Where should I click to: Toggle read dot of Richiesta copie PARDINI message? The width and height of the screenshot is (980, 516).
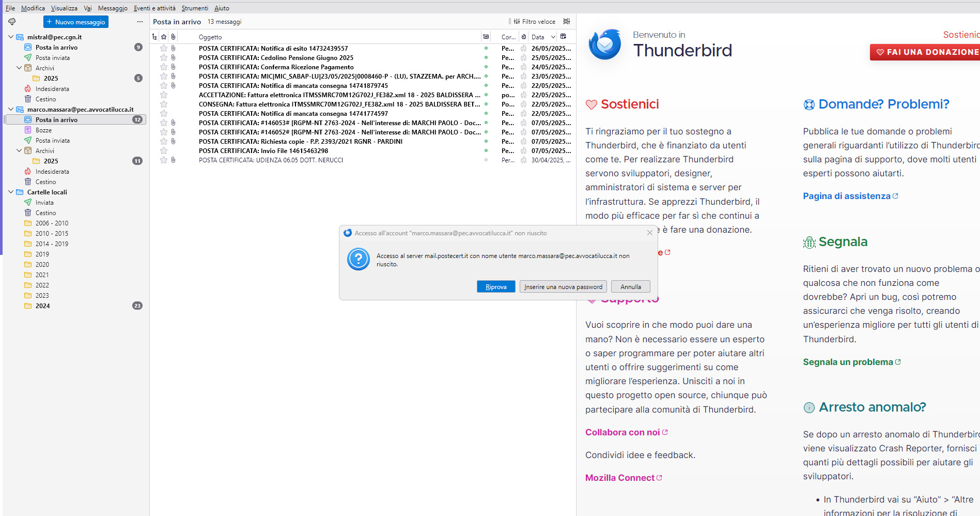(x=486, y=142)
